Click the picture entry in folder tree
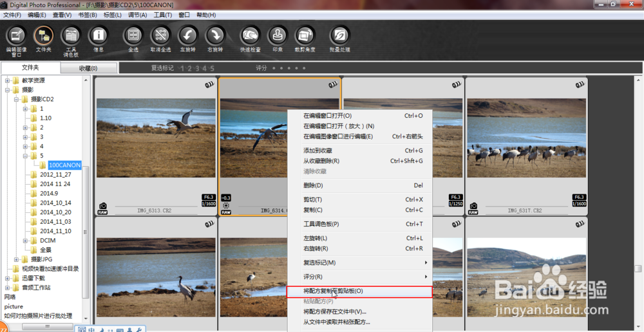The height and width of the screenshot is (332, 644). click(14, 306)
